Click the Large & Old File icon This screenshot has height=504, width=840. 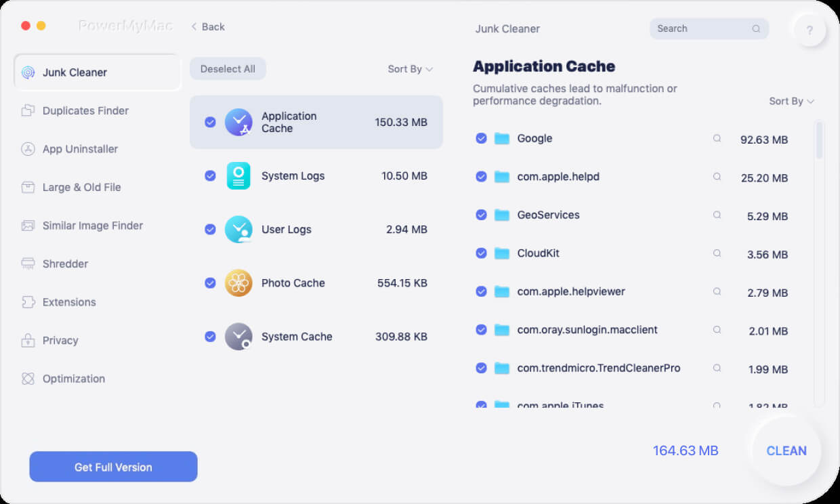tap(28, 187)
